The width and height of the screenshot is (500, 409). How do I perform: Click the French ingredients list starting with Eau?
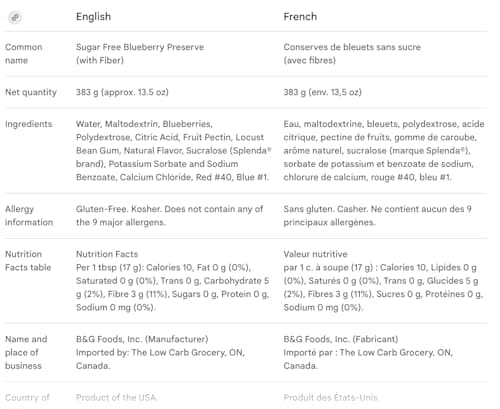(384, 151)
